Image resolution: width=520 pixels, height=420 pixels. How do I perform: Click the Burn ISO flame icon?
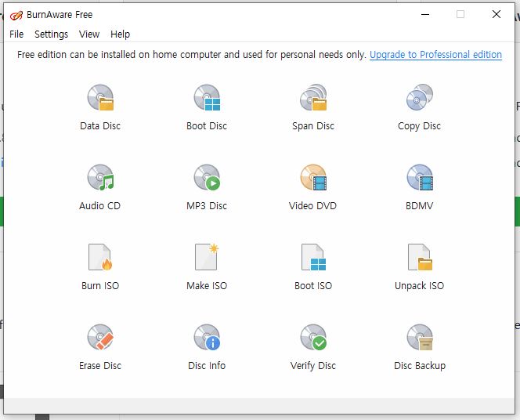coord(100,257)
